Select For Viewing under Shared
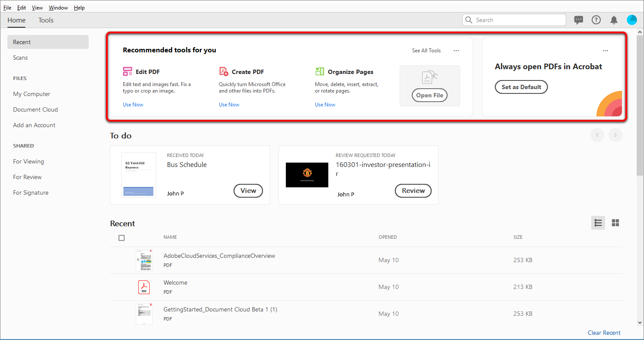 29,161
